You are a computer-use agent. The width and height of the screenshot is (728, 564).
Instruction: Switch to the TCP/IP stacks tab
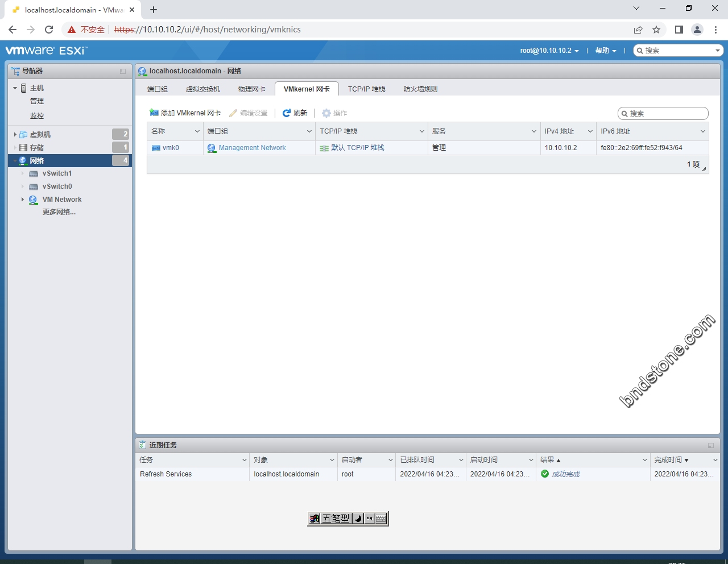[x=367, y=89]
